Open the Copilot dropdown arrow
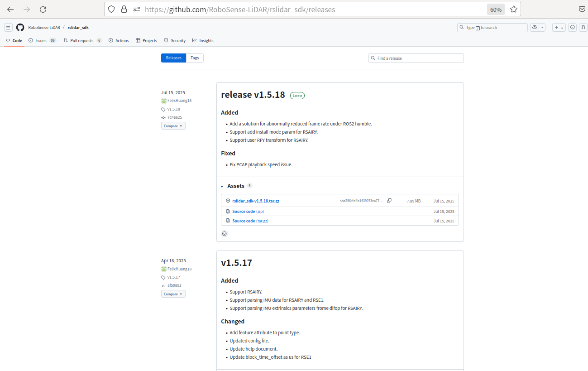This screenshot has height=371, width=588. [542, 28]
